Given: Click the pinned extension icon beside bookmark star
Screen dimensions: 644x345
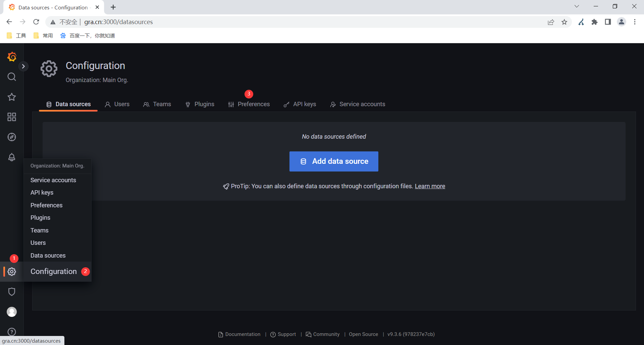Looking at the screenshot, I should (x=581, y=22).
